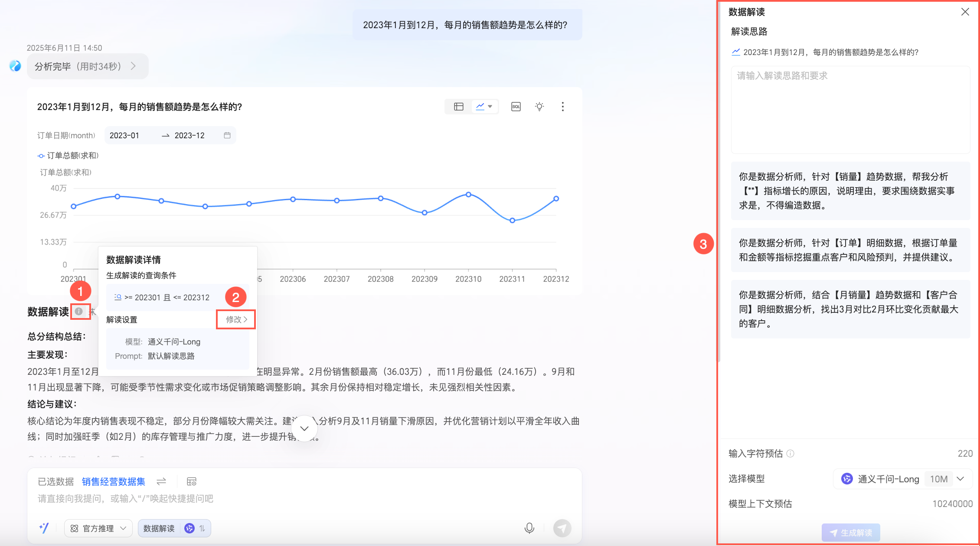The height and width of the screenshot is (546, 980).
Task: Click the magic wand quick prompt icon
Action: click(x=44, y=528)
